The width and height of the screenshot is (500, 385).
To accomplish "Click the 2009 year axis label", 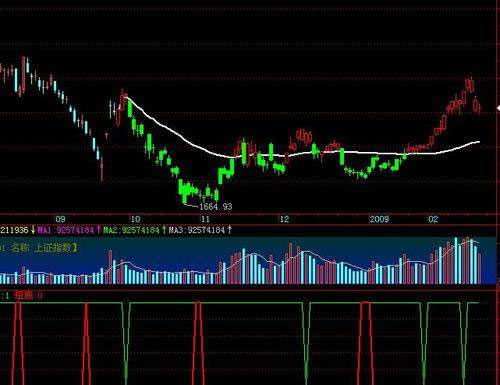I will click(379, 219).
